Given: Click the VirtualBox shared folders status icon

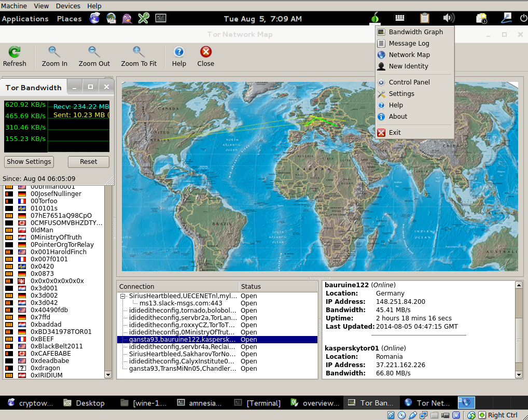Looking at the screenshot, I should click(434, 415).
